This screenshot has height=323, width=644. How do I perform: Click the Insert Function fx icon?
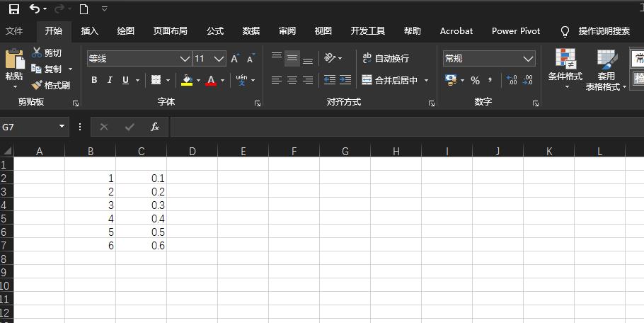click(155, 127)
